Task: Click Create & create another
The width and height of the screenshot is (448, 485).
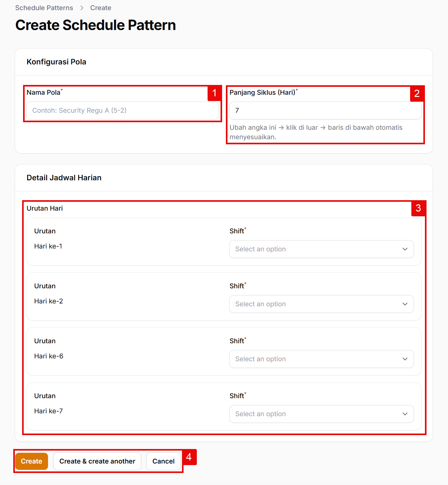Action: (97, 461)
